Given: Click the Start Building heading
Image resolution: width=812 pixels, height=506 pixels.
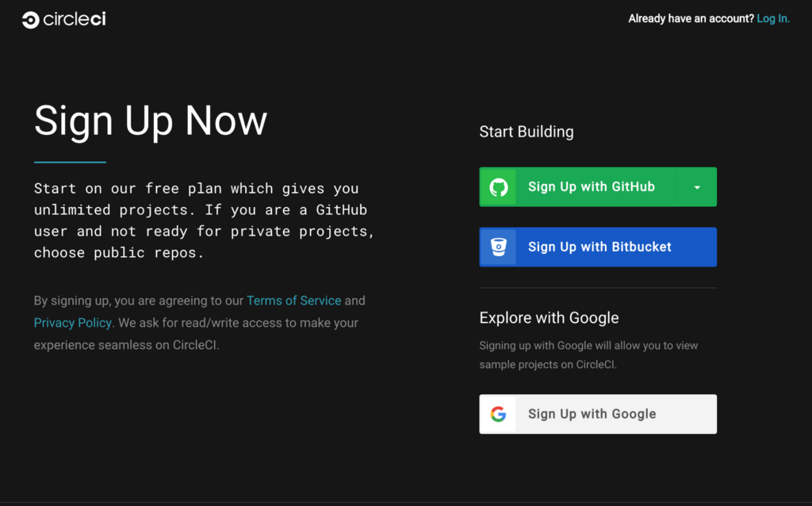Looking at the screenshot, I should tap(527, 132).
